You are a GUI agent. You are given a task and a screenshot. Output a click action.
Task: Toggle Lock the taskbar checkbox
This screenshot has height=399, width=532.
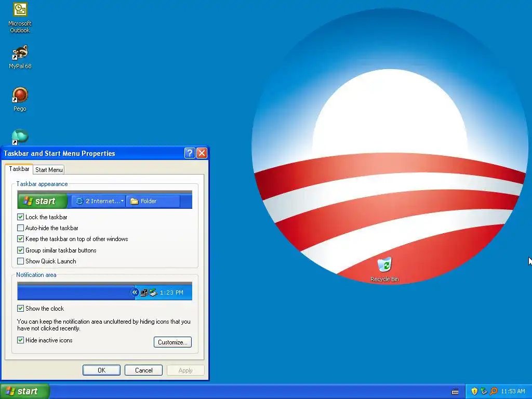tap(20, 217)
